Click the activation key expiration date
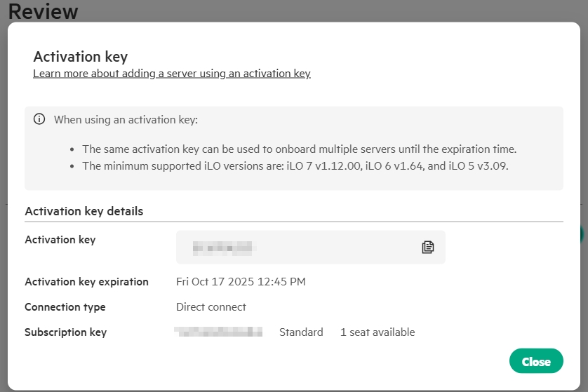The width and height of the screenshot is (588, 392). pos(240,282)
